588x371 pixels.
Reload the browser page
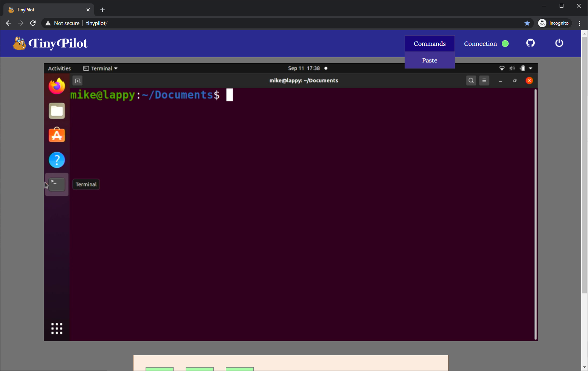click(x=33, y=23)
